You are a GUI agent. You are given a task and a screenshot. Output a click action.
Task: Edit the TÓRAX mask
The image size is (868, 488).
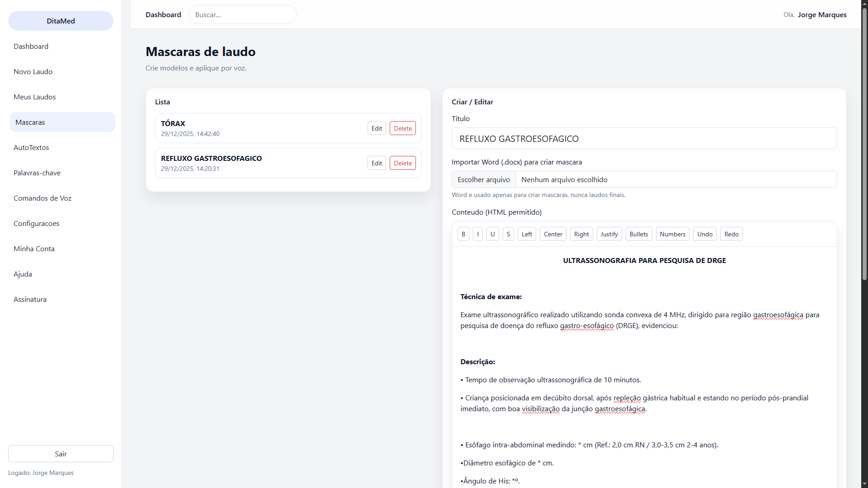click(x=377, y=128)
